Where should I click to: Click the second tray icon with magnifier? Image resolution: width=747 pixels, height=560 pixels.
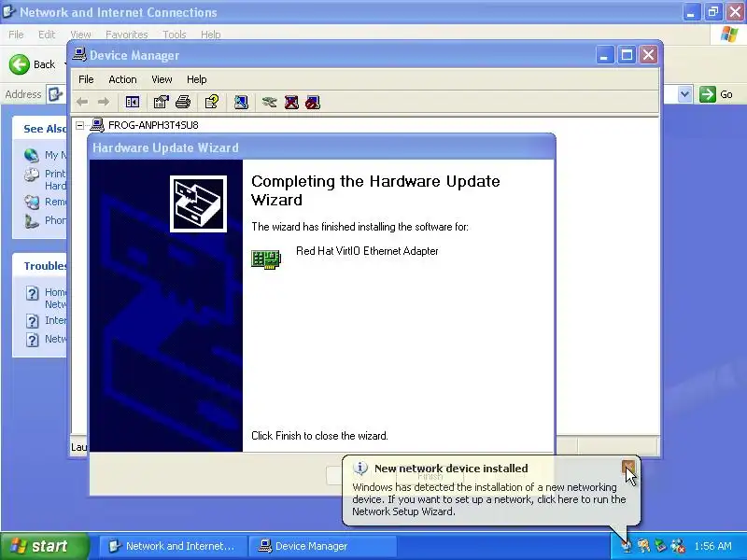click(x=643, y=546)
